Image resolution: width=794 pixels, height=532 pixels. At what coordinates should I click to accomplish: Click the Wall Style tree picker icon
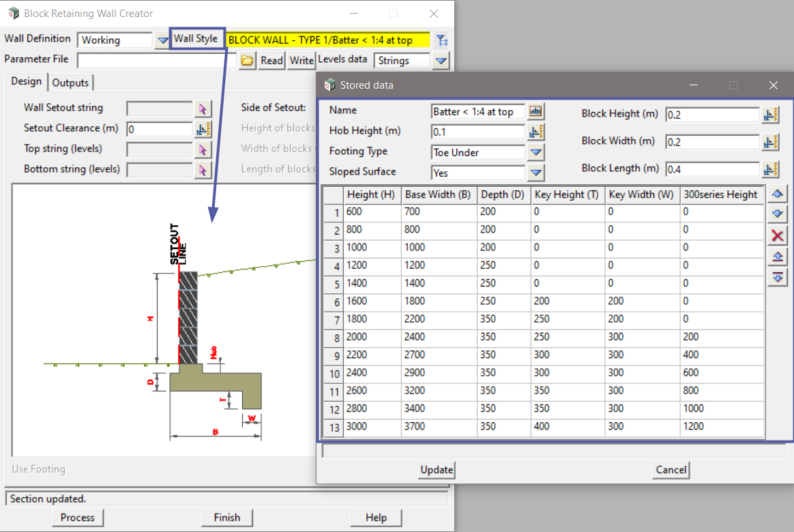pyautogui.click(x=441, y=40)
